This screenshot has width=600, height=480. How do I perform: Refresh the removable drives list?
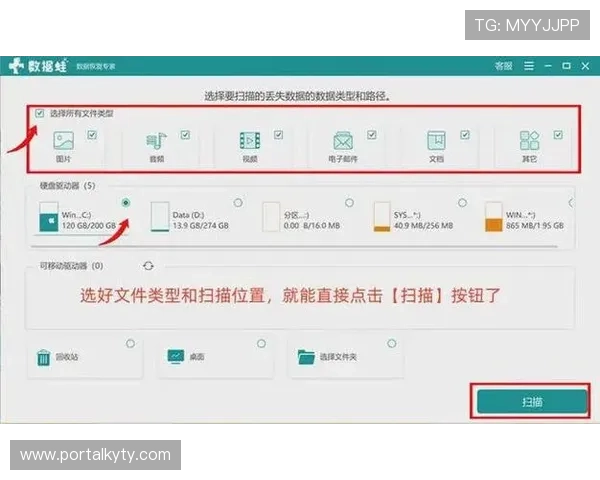click(x=148, y=266)
